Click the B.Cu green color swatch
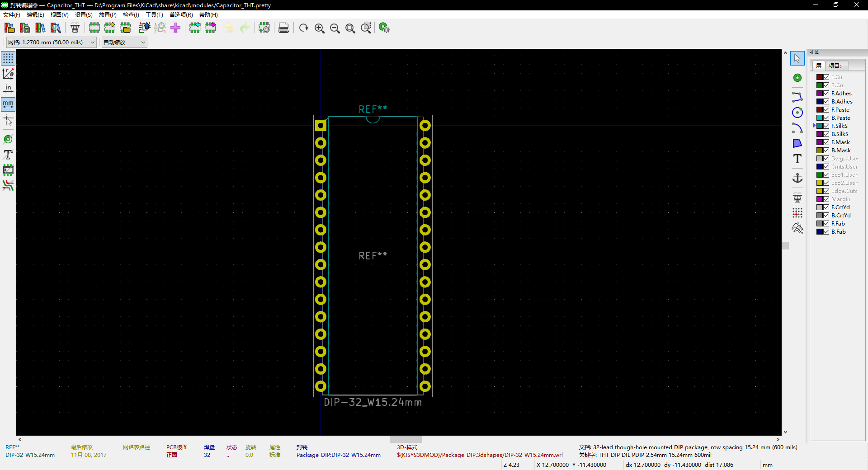The height and width of the screenshot is (470, 868). [x=819, y=85]
